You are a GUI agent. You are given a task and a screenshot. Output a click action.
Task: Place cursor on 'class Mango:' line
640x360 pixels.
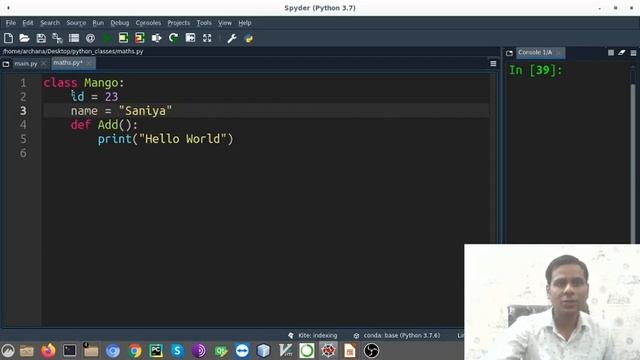coord(84,83)
